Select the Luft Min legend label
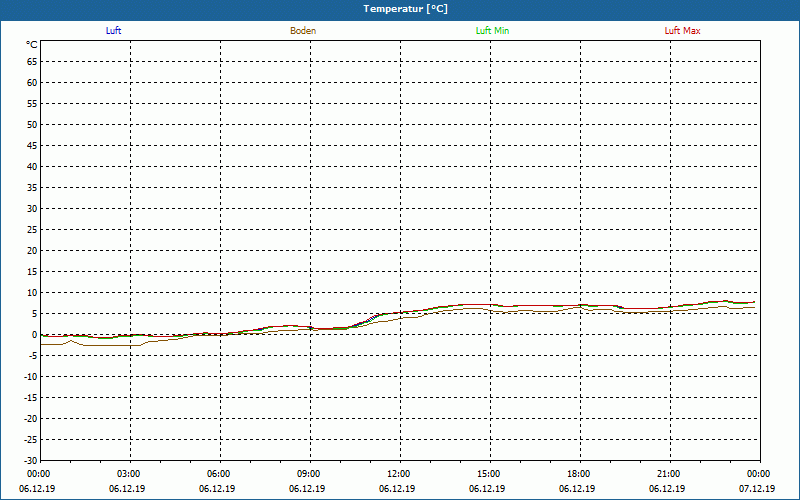The height and width of the screenshot is (500, 800). pos(492,31)
